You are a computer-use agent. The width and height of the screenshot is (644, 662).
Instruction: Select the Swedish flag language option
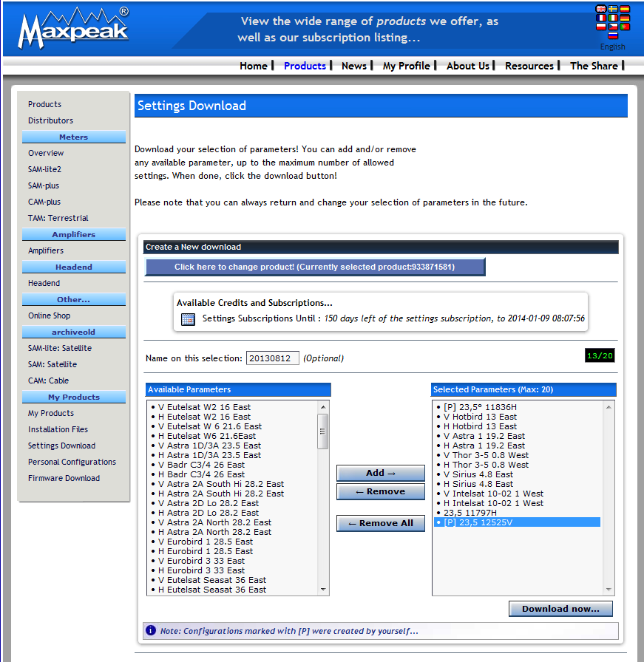613,9
